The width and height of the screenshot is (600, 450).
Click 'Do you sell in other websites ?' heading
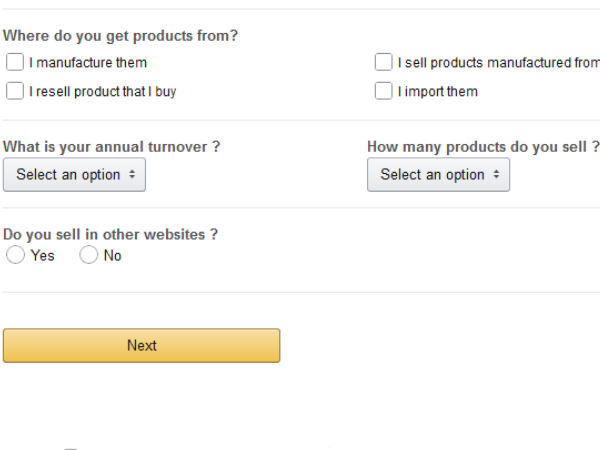(x=111, y=235)
